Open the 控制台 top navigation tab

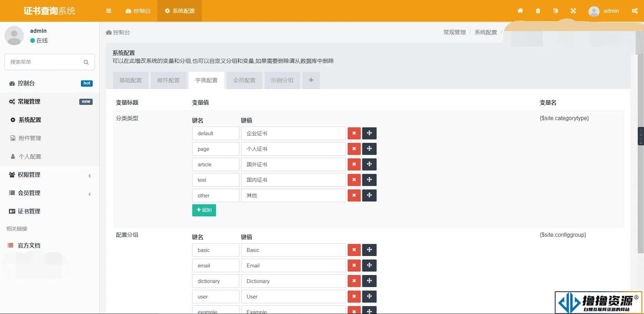[138, 11]
